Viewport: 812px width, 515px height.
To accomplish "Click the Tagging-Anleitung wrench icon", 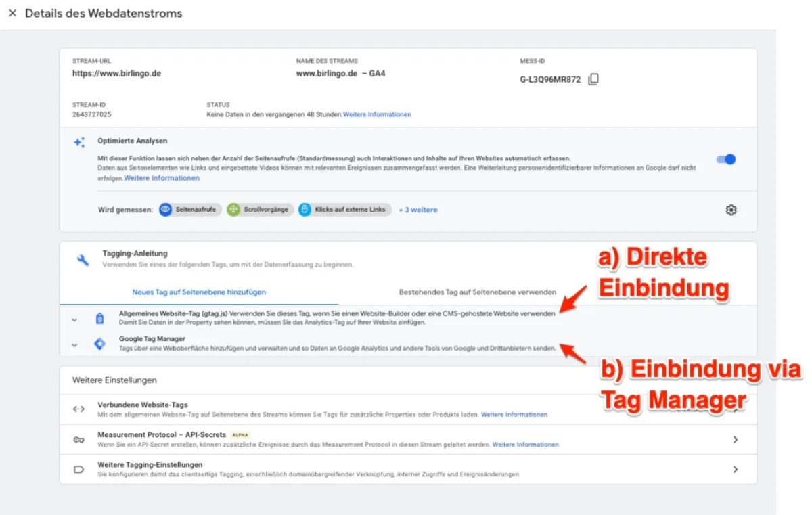I will pyautogui.click(x=83, y=261).
